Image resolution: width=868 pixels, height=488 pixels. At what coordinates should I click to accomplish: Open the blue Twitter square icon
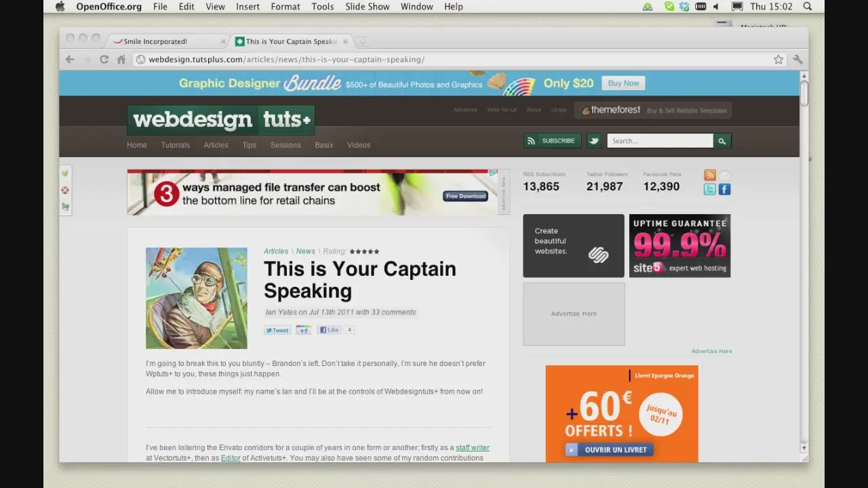tap(710, 190)
